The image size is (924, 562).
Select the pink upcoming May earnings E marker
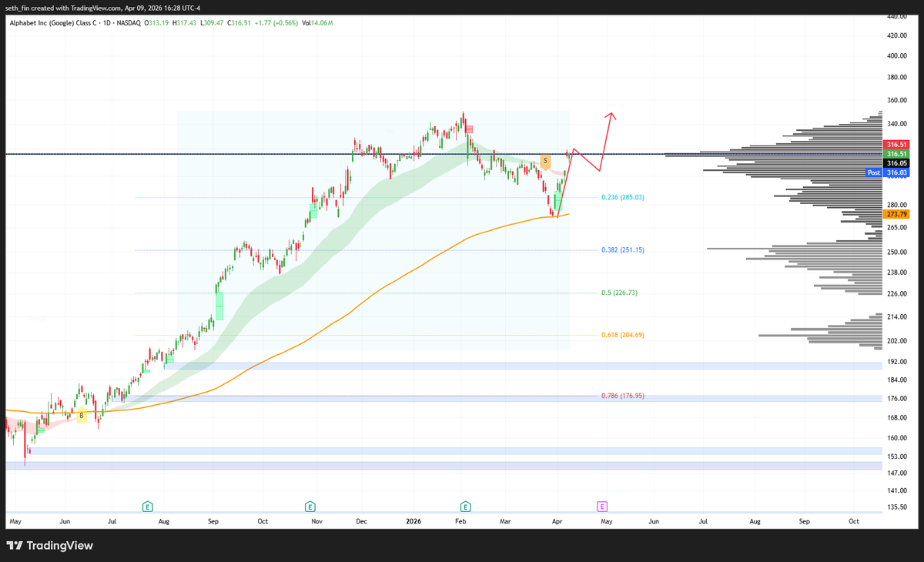coord(601,507)
